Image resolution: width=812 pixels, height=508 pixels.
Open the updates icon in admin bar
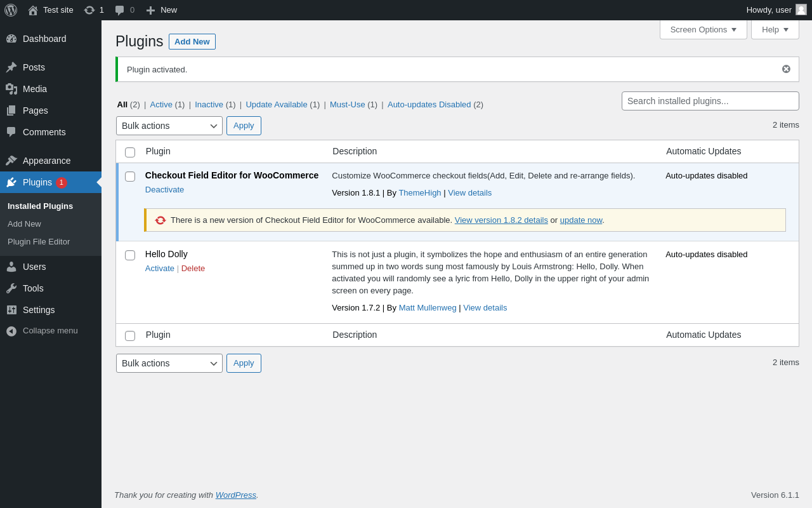pos(89,10)
